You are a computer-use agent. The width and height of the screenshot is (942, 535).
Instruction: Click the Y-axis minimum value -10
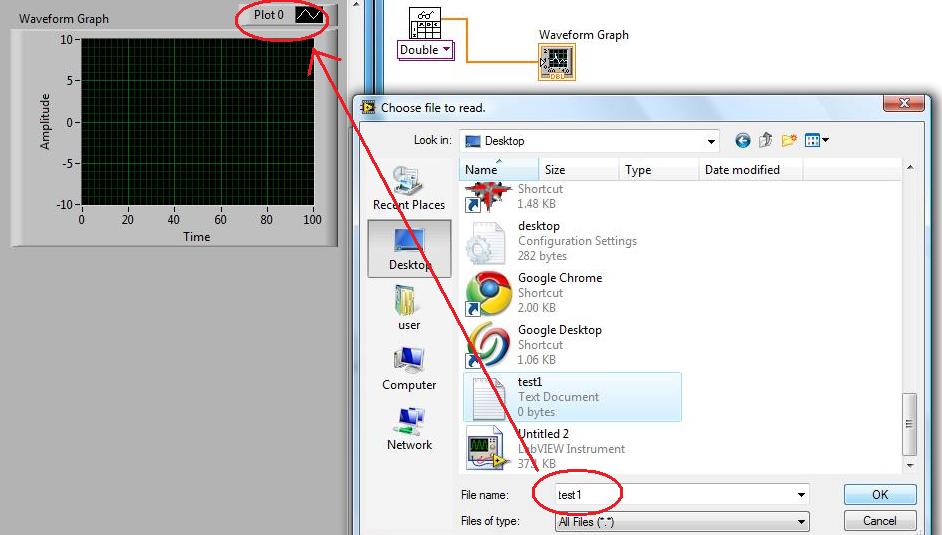pos(64,204)
